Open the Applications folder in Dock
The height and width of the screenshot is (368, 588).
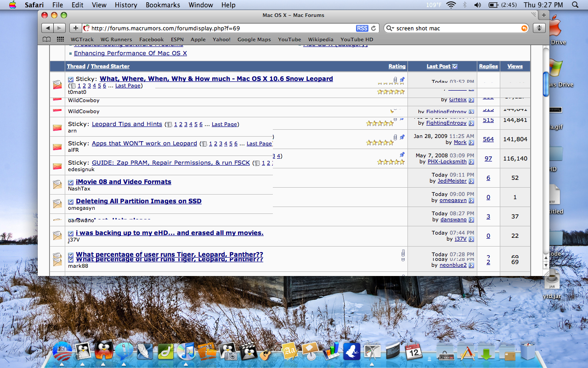(466, 352)
